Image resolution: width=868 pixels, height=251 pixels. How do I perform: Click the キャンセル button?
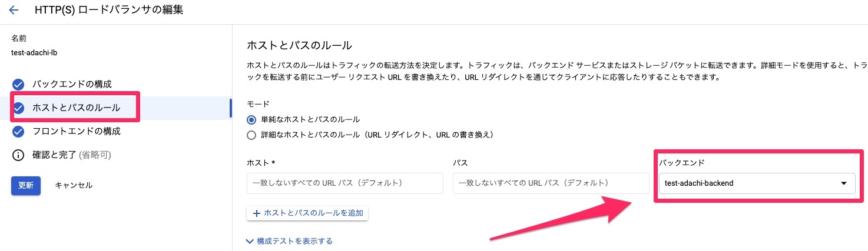pos(74,185)
